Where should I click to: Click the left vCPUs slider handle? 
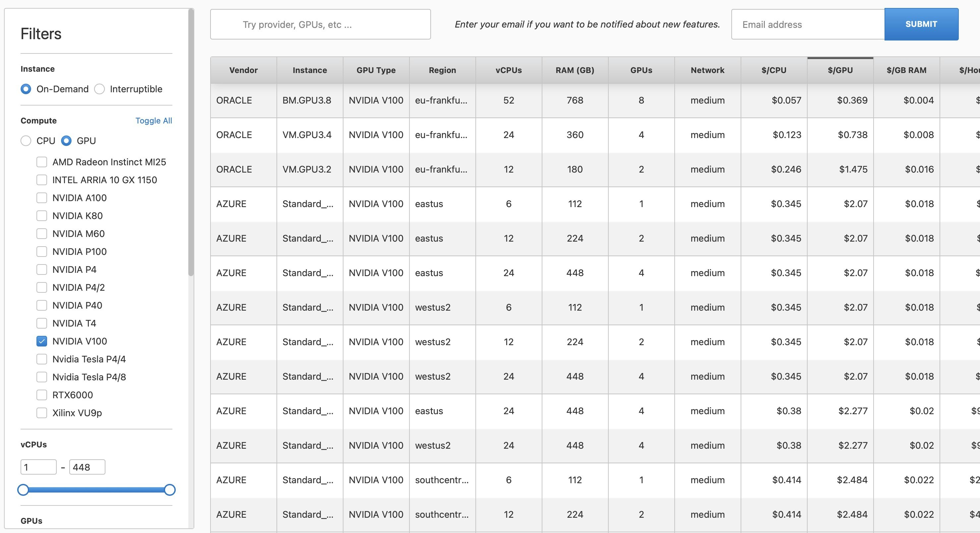coord(23,490)
